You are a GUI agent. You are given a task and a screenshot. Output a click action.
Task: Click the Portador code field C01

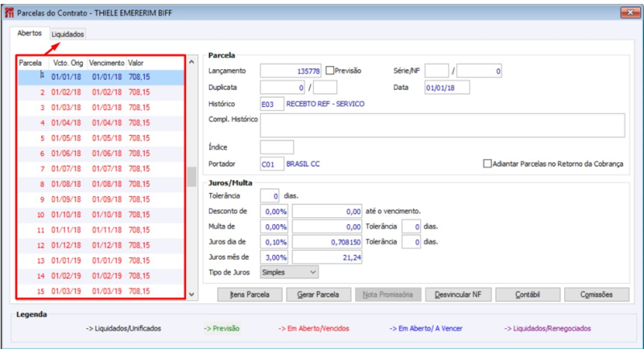click(271, 164)
